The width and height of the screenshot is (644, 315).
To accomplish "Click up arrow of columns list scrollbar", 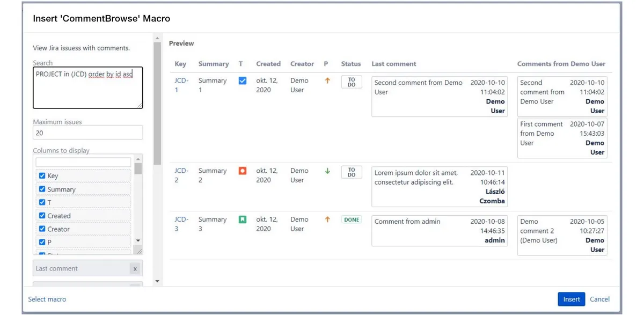I will tap(138, 159).
